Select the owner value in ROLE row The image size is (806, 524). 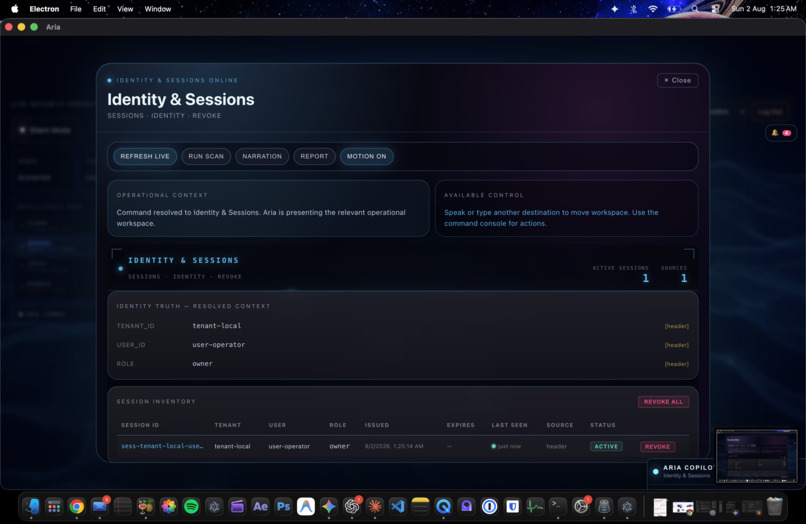coord(202,364)
